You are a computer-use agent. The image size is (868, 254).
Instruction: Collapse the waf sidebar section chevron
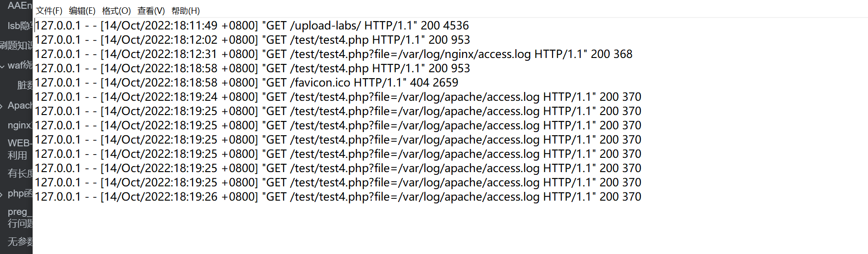coord(3,66)
